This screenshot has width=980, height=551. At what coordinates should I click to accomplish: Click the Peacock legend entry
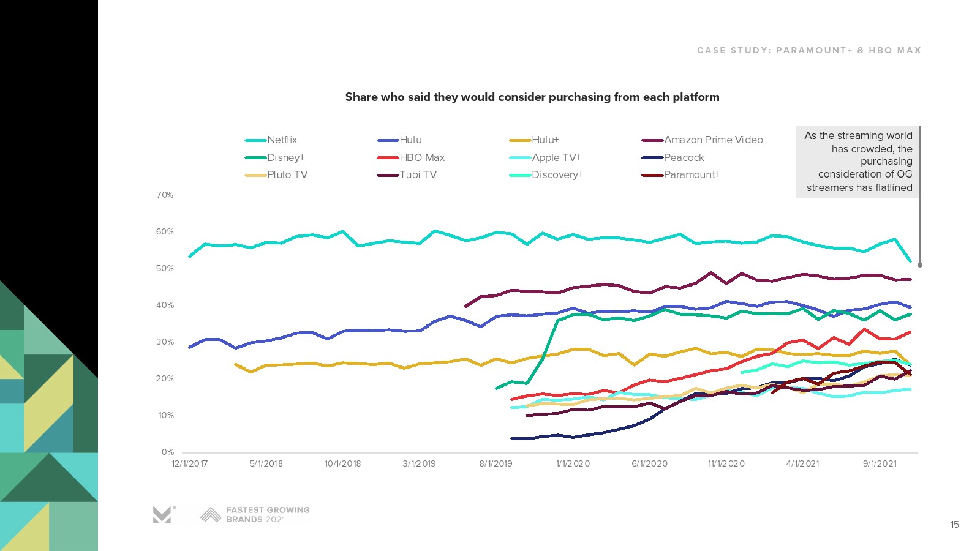click(x=684, y=158)
